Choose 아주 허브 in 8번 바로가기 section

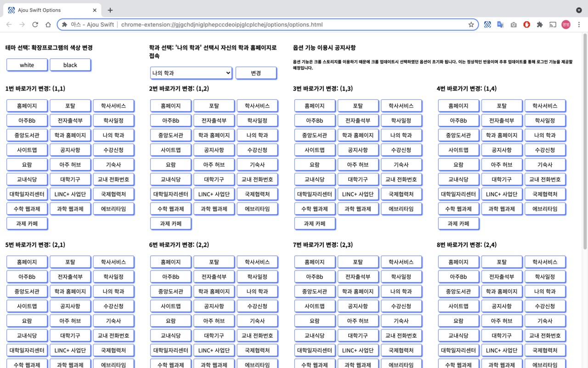coord(502,321)
